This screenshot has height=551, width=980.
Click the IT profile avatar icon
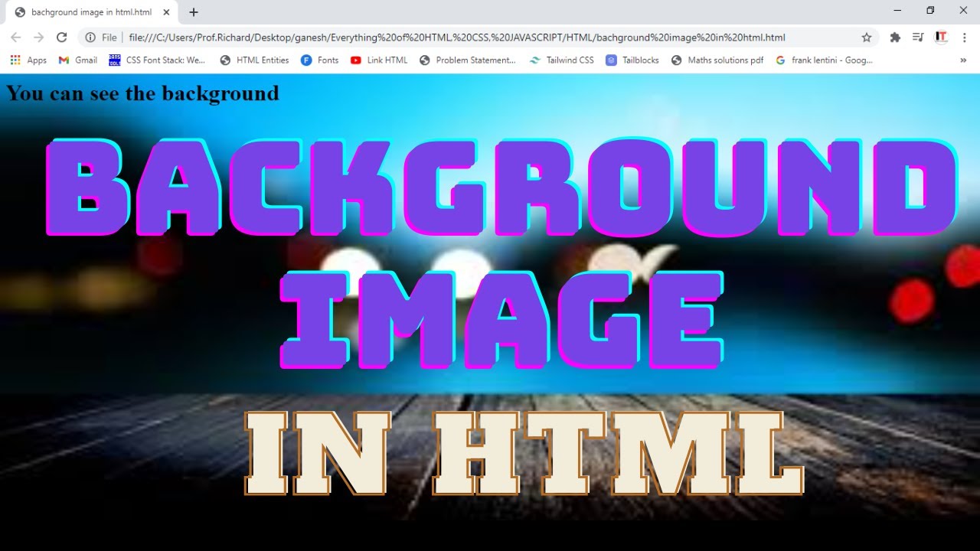[x=941, y=37]
